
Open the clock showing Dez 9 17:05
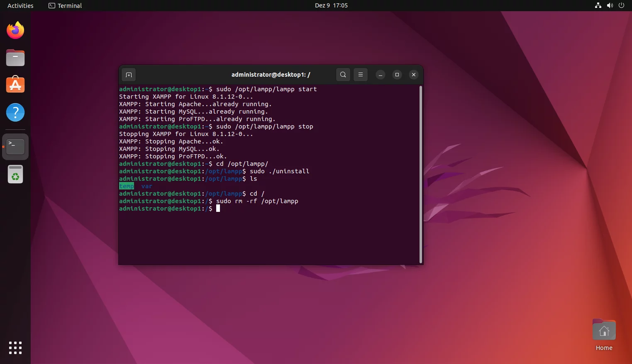331,5
